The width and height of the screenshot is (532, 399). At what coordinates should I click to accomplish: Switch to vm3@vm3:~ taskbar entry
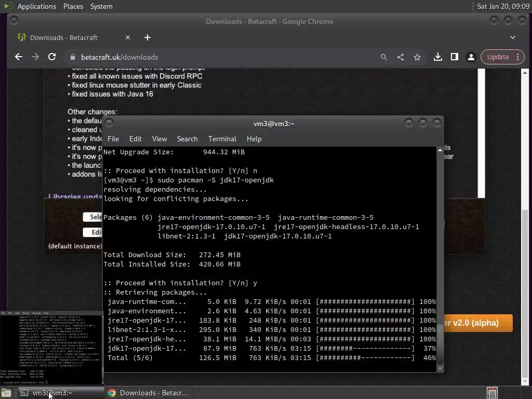[61, 393]
